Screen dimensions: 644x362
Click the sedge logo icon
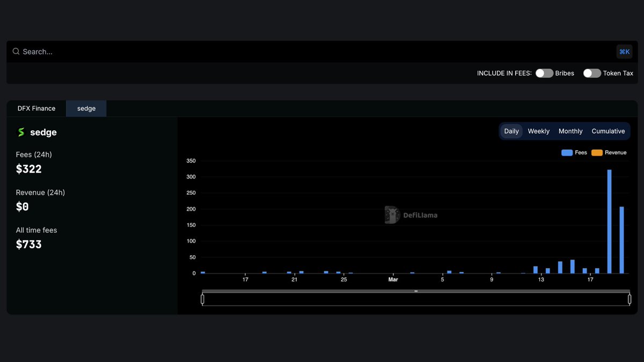pyautogui.click(x=21, y=132)
